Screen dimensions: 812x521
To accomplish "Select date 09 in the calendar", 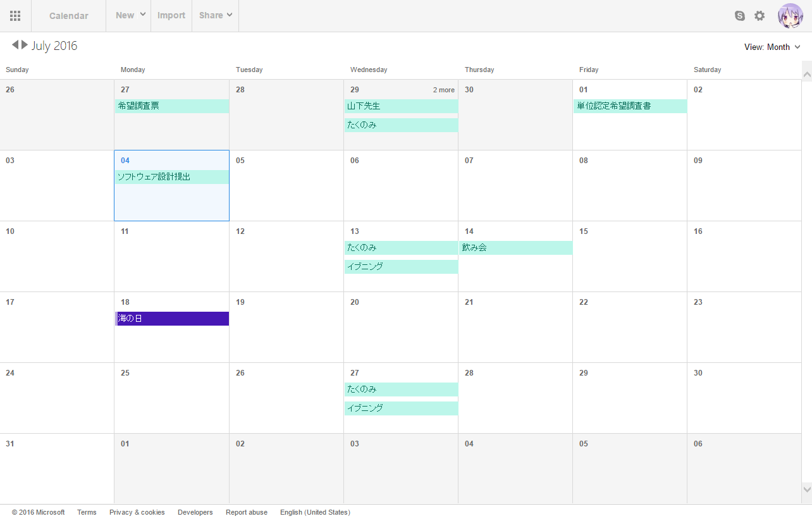I will [x=698, y=161].
